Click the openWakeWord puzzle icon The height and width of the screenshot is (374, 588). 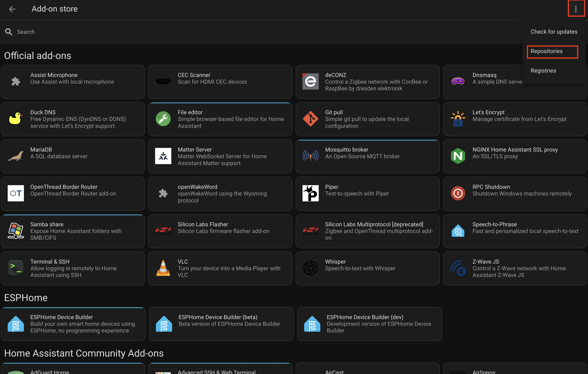tap(163, 193)
